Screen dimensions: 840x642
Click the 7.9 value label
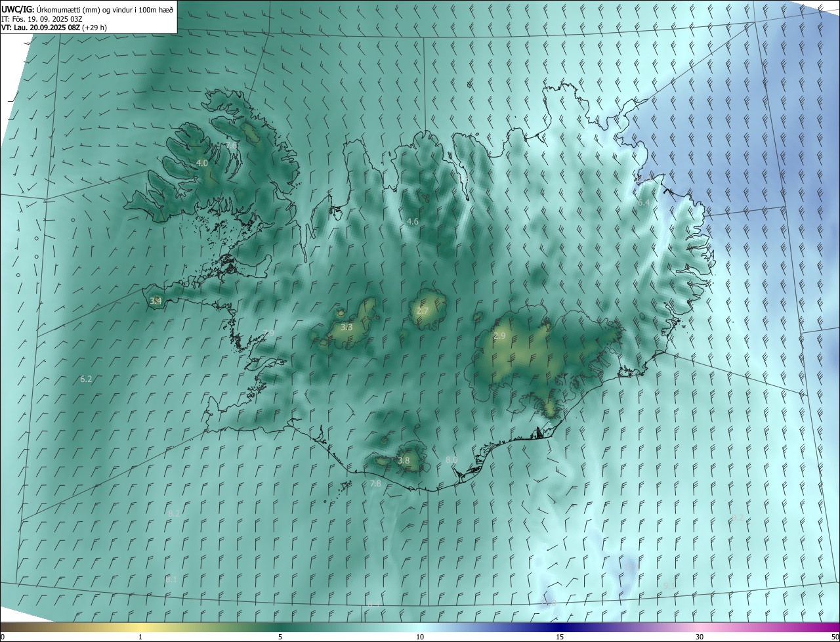tap(268, 333)
